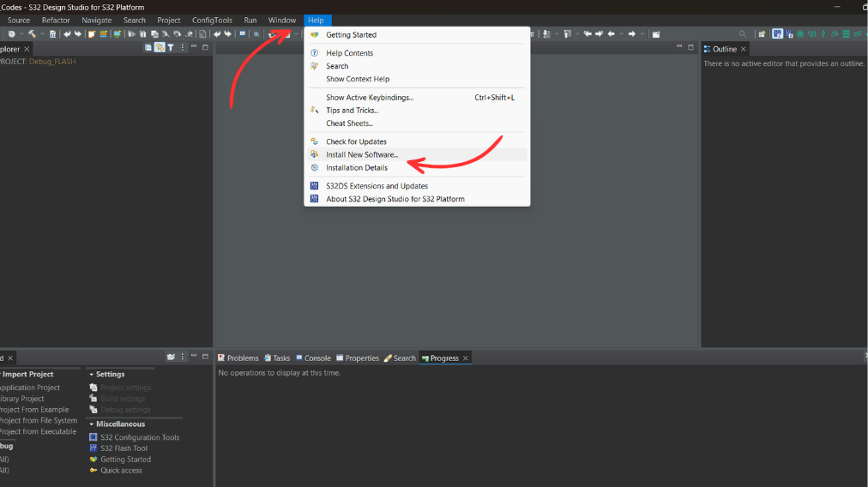Click the search magnifier icon in toolbar
The image size is (868, 487).
coord(742,34)
